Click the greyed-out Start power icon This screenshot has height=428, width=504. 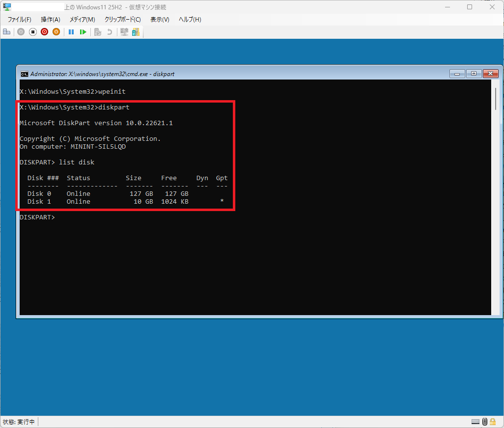[x=21, y=32]
